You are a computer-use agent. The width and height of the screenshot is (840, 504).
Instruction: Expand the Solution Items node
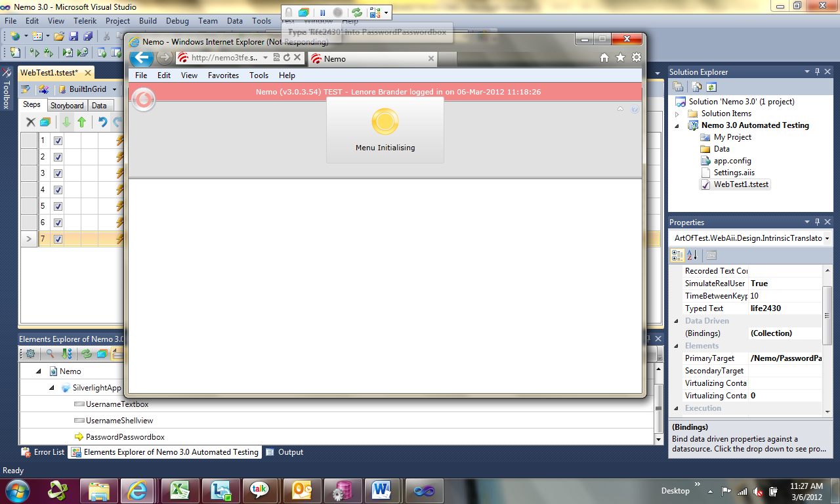coord(678,114)
